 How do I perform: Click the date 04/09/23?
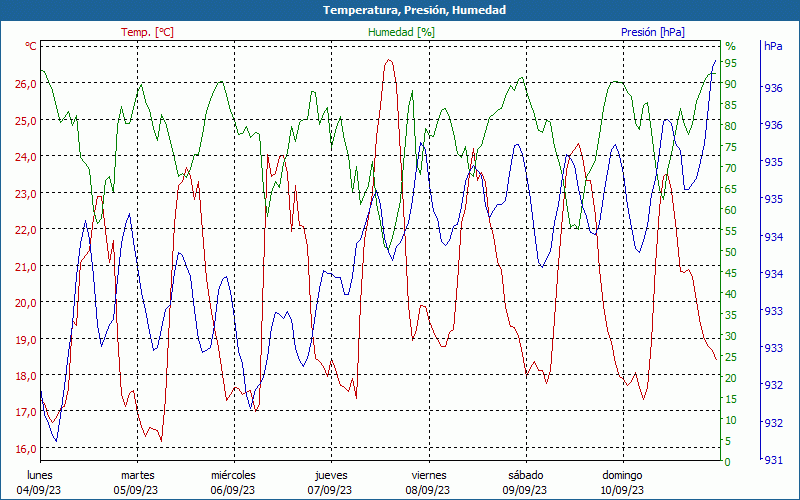coord(39,490)
